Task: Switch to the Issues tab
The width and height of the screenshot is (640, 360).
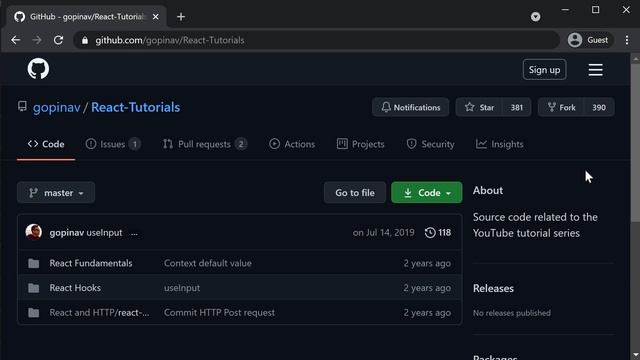Action: click(113, 144)
